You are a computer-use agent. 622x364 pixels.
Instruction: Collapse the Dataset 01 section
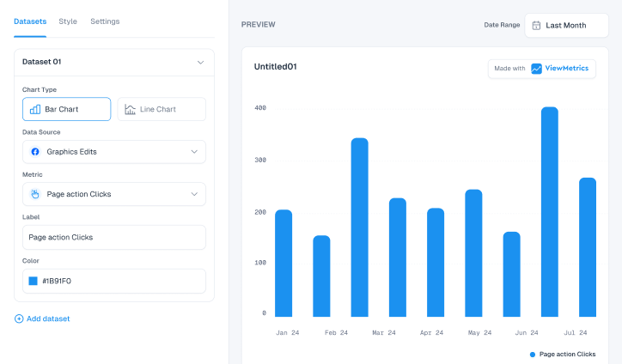200,62
